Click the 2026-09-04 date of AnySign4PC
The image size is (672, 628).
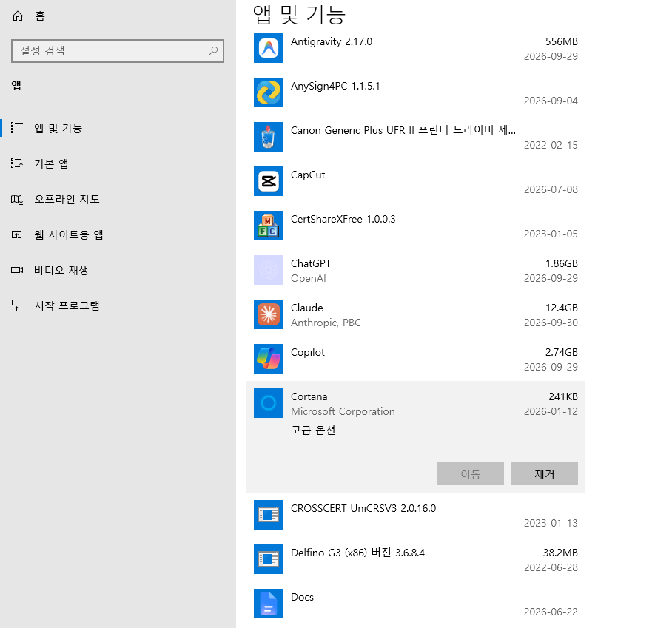pyautogui.click(x=551, y=101)
